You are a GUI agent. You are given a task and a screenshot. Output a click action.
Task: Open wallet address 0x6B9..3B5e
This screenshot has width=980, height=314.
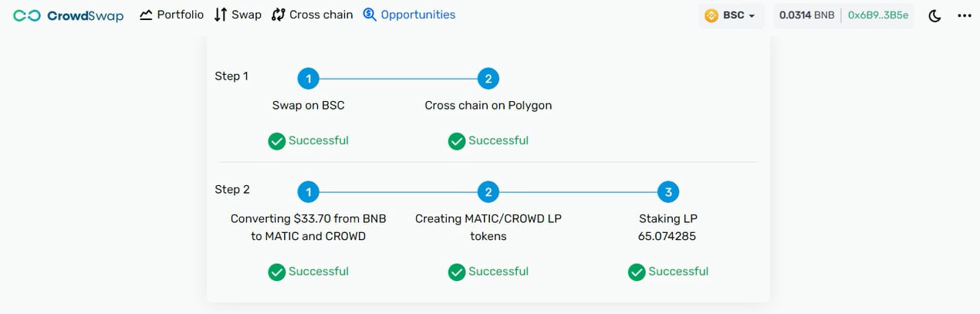[x=878, y=15]
